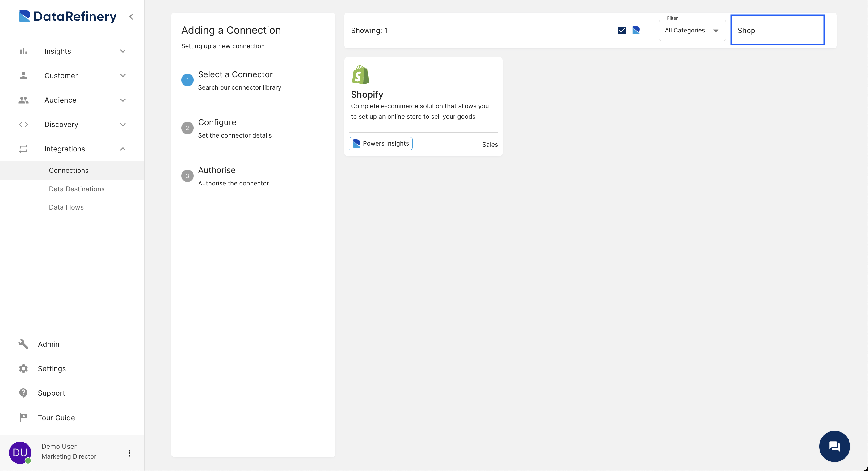Open the Insights menu item
Image resolution: width=868 pixels, height=471 pixels.
(x=72, y=51)
